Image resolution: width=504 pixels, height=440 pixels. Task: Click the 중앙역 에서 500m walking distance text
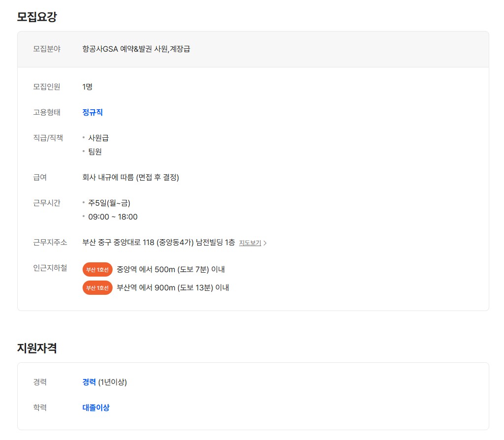(x=171, y=270)
